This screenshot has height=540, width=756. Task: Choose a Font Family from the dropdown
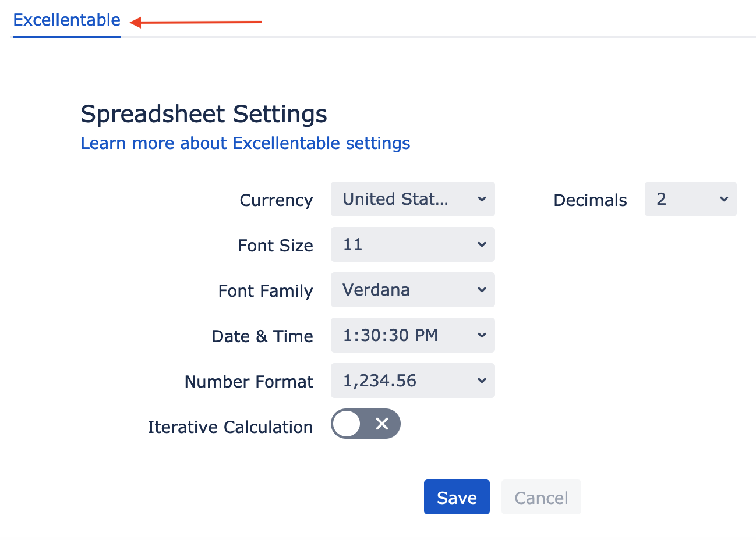(413, 290)
